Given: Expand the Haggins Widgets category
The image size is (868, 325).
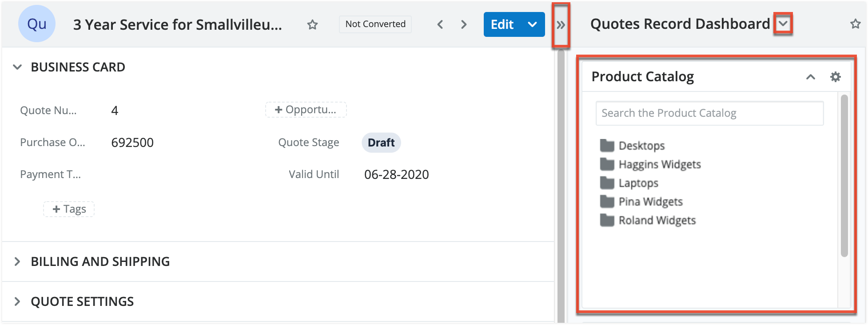Looking at the screenshot, I should 659,164.
